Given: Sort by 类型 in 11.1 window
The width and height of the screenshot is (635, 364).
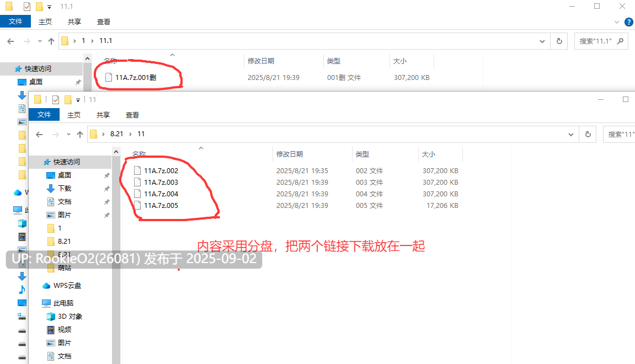Looking at the screenshot, I should point(334,61).
